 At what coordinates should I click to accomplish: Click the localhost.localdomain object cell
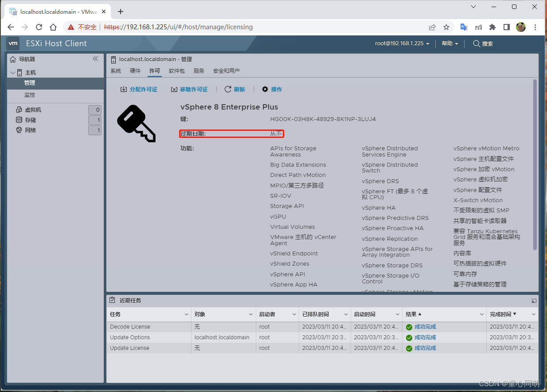pyautogui.click(x=223, y=337)
